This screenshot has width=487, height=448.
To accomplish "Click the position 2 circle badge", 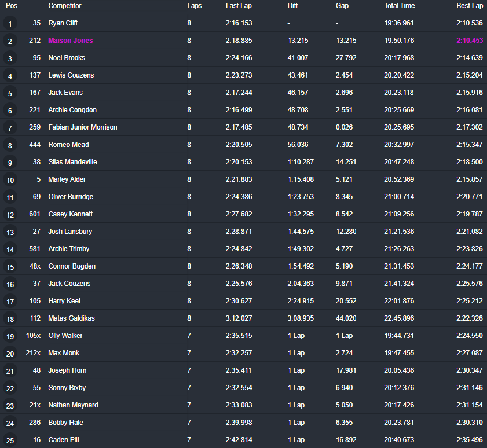I will coord(10,41).
